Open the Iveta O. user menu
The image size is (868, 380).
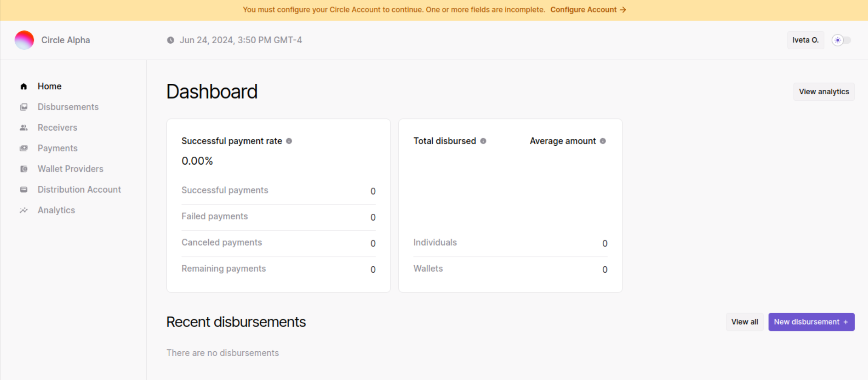805,40
